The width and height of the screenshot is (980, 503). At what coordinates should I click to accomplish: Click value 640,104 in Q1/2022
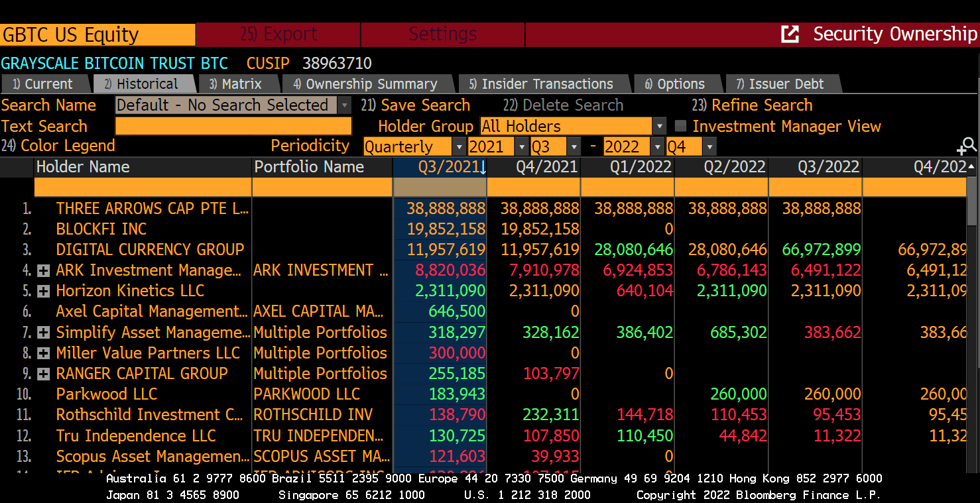click(644, 291)
